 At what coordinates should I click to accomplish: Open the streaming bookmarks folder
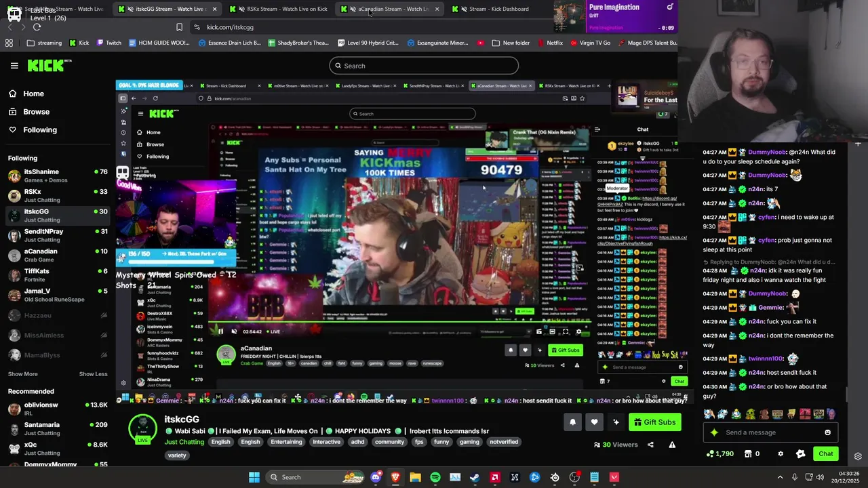(44, 43)
